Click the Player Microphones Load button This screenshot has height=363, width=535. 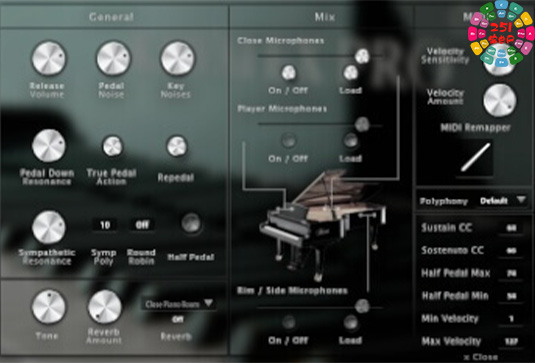pos(351,140)
